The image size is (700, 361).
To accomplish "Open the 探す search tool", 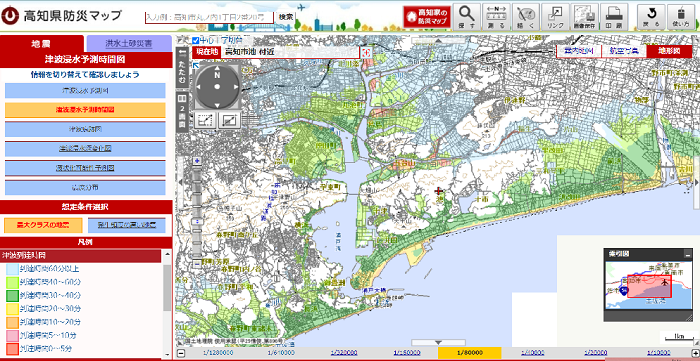I will (x=467, y=17).
